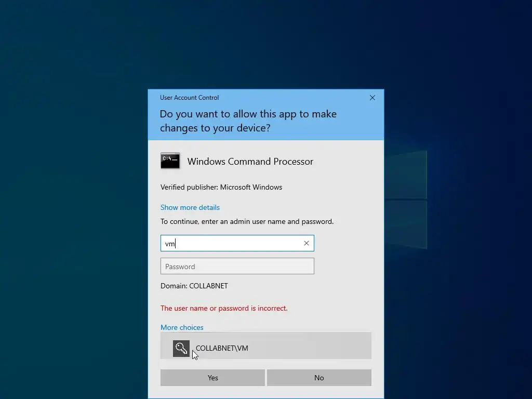Click the Yes button
The width and height of the screenshot is (532, 399).
point(212,378)
